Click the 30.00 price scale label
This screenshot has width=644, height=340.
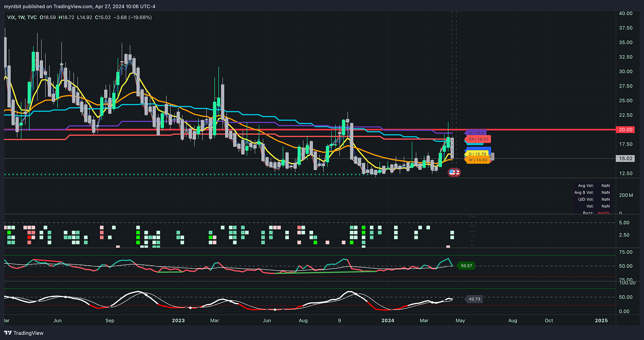click(625, 71)
